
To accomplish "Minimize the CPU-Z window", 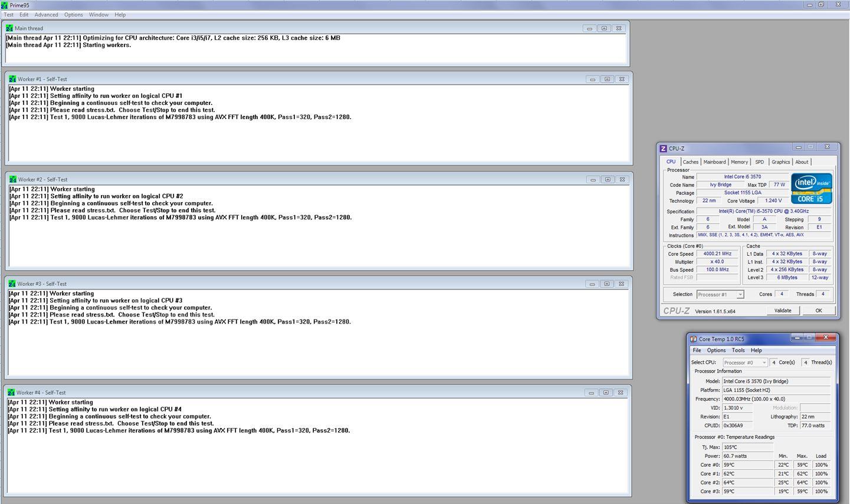I will 799,147.
